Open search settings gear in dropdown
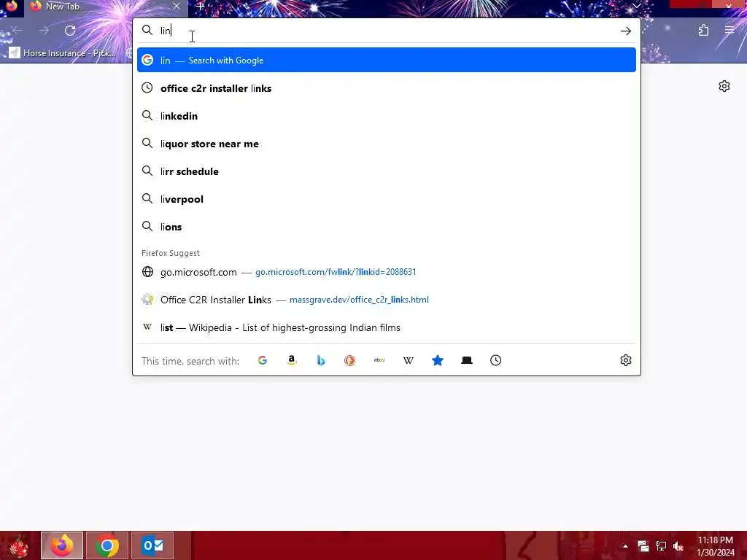Image resolution: width=747 pixels, height=560 pixels. 625,360
